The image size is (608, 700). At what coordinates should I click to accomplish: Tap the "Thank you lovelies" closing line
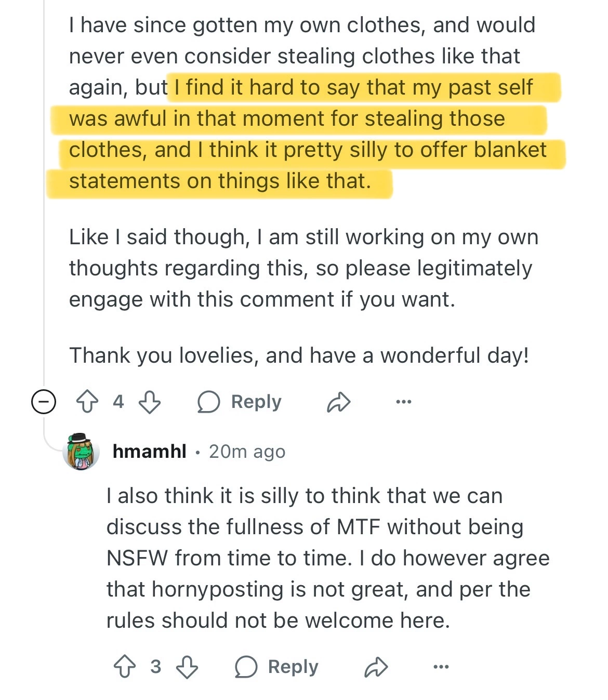click(299, 355)
